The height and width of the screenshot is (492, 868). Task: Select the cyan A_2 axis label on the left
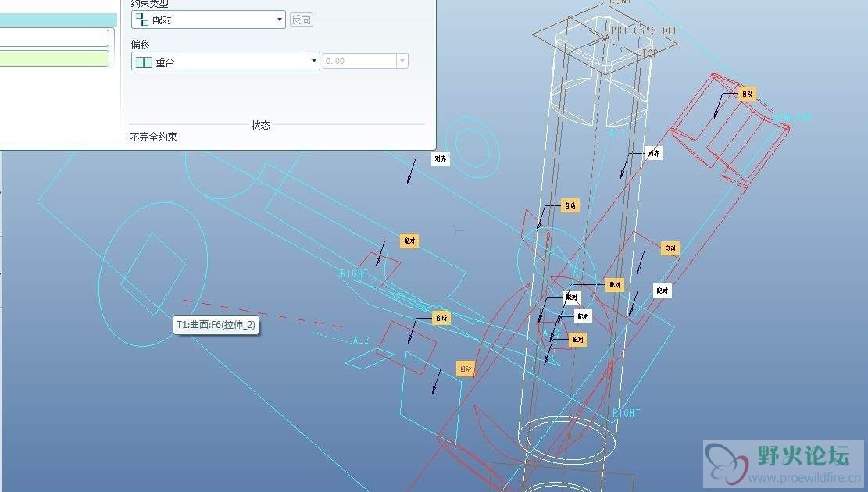pyautogui.click(x=360, y=340)
